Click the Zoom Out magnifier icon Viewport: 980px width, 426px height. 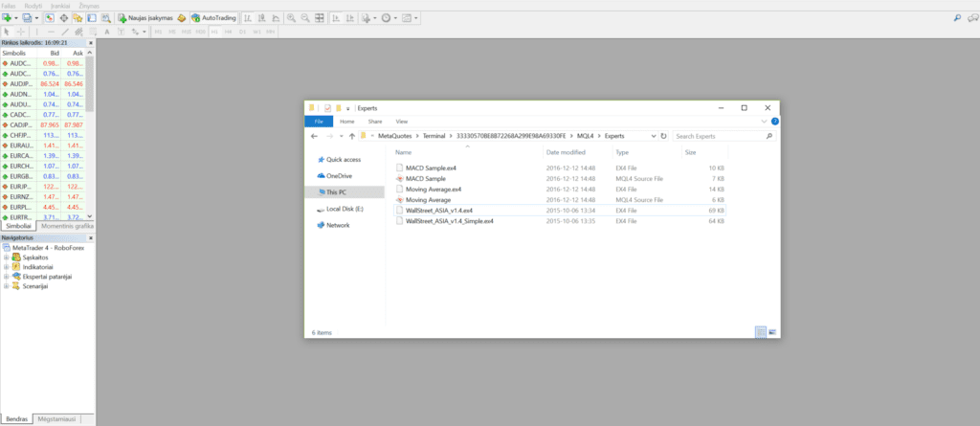(305, 18)
